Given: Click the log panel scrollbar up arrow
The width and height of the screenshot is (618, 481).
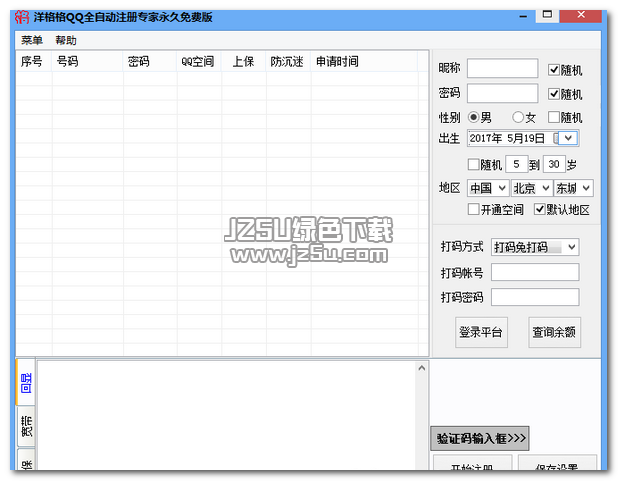Looking at the screenshot, I should [421, 368].
